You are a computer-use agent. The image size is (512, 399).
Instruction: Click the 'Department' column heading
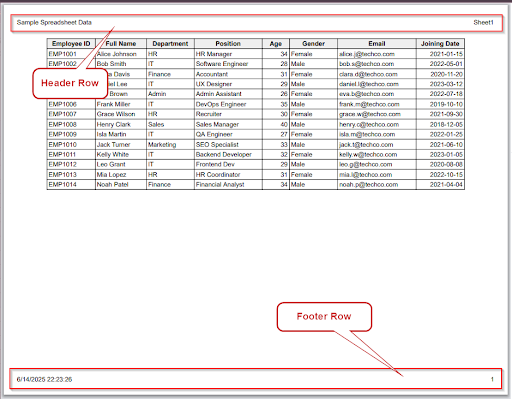tap(170, 44)
